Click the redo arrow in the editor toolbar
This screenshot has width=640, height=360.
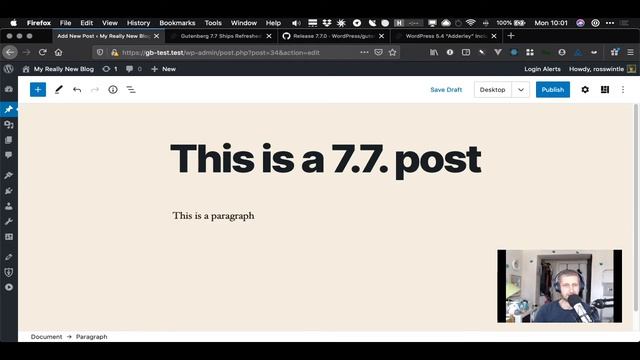(95, 89)
